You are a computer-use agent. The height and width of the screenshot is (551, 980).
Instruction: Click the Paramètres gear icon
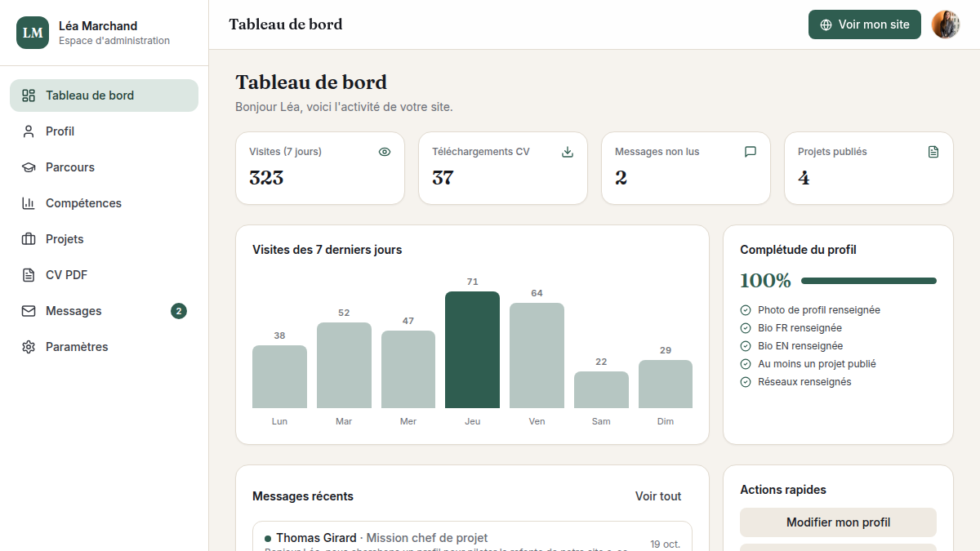click(x=29, y=347)
